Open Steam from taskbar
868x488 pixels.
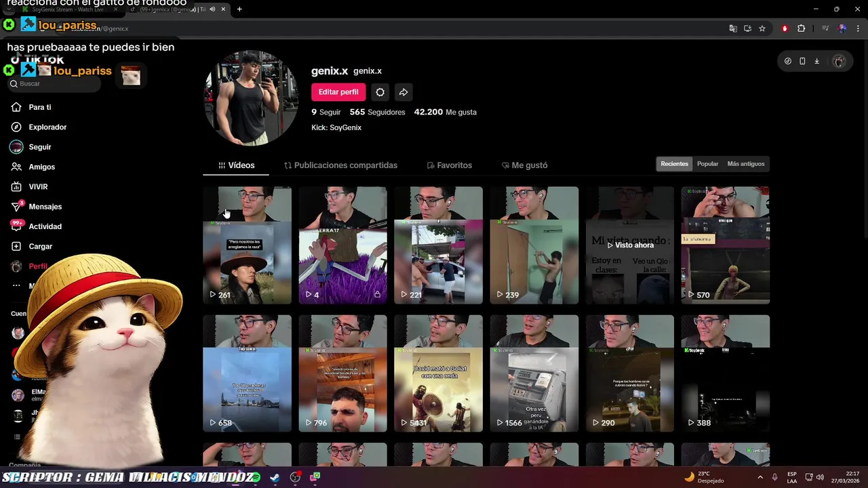(275, 477)
